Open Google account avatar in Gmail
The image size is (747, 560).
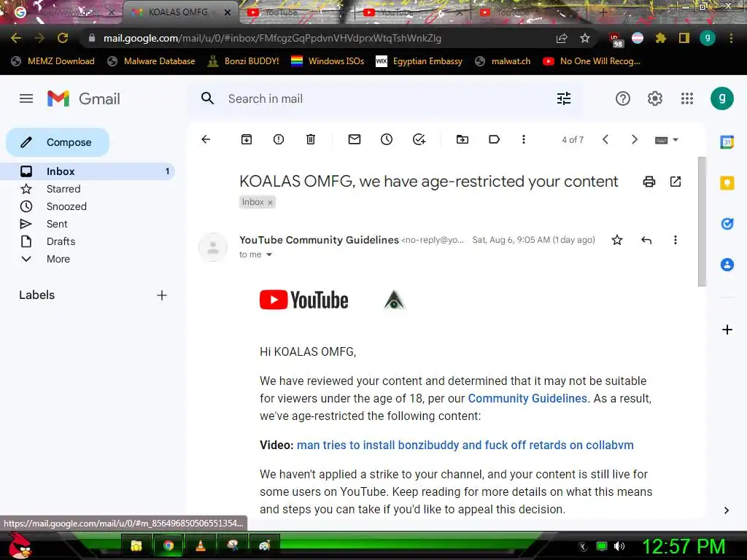(721, 98)
